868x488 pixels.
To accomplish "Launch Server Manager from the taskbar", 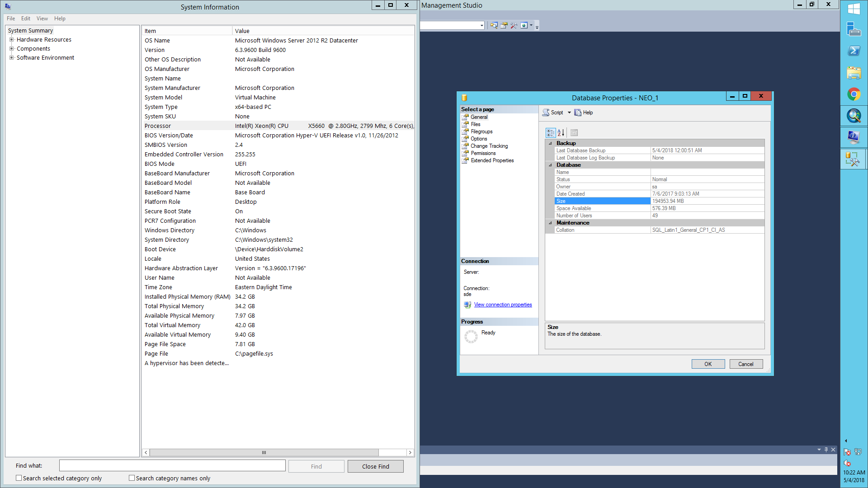I will click(854, 29).
